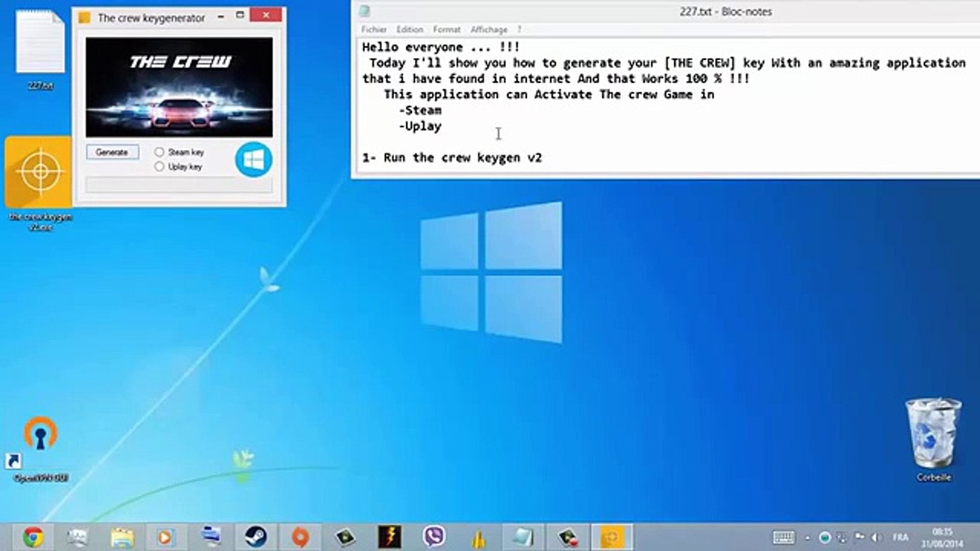Click the Generate button
This screenshot has width=980, height=551.
tap(112, 152)
